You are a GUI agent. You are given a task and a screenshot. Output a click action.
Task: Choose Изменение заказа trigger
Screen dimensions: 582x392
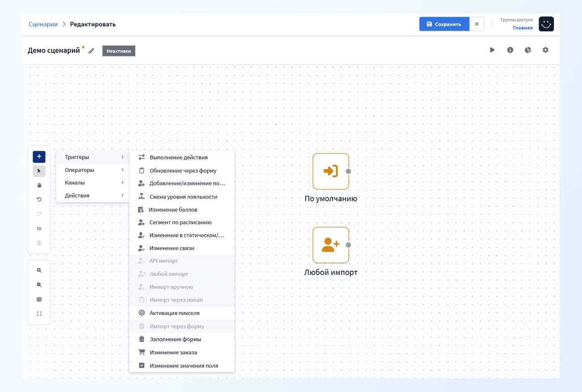coord(182,353)
